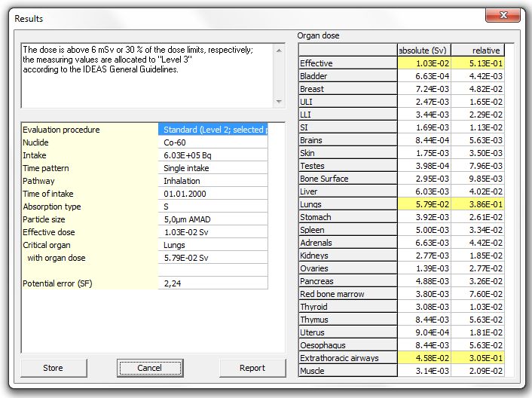The height and width of the screenshot is (398, 532).
Task: Click the IDEAS guidelines message text
Action: (138, 60)
